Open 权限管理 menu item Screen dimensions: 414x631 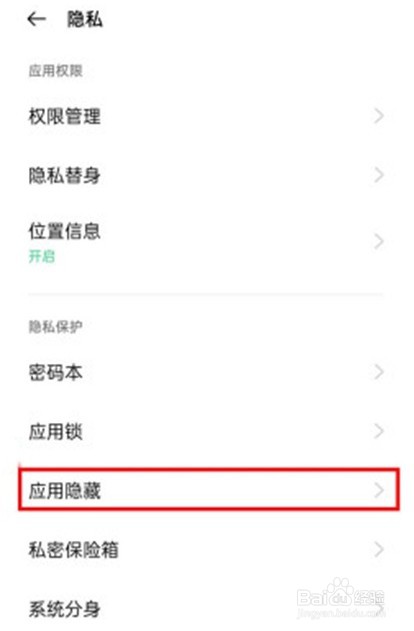(207, 116)
